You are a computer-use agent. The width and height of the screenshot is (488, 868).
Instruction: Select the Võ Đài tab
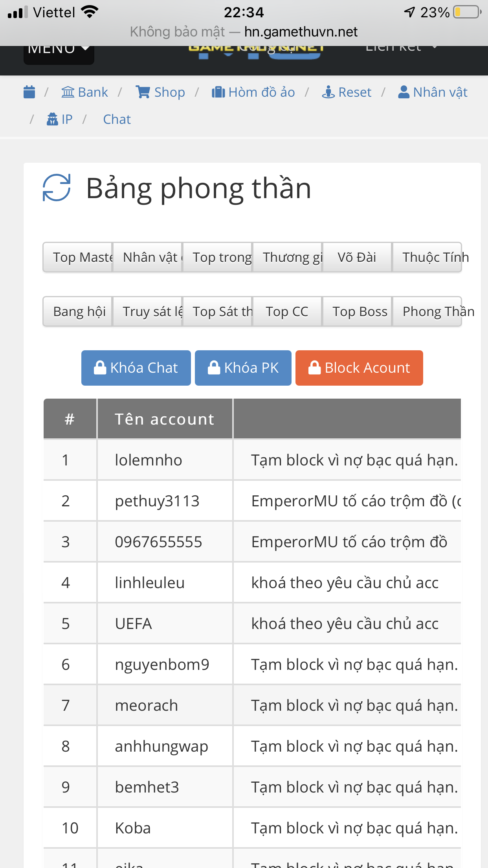357,257
